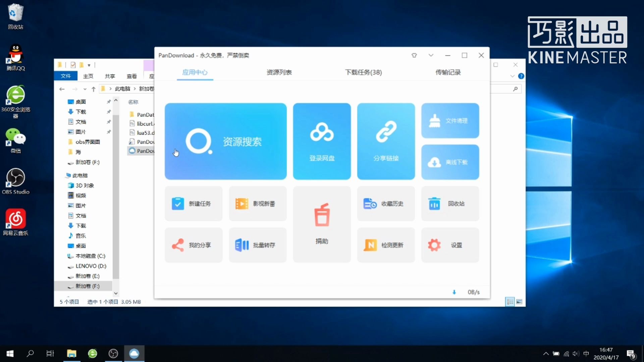Open the 查看 ribbon tab in File Explorer
Viewport: 644px width, 362px height.
[132, 76]
